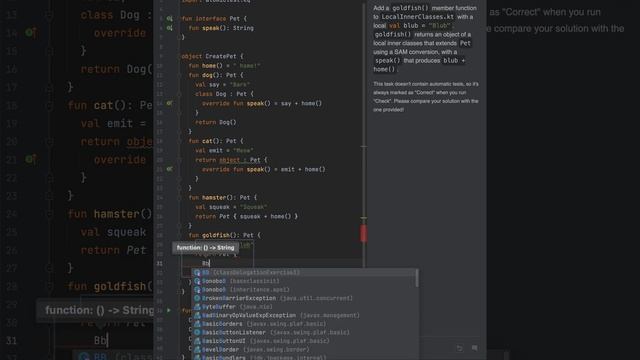Click the red error stripe mark on the editor scrollbar
This screenshot has width=640, height=360.
tap(363, 233)
